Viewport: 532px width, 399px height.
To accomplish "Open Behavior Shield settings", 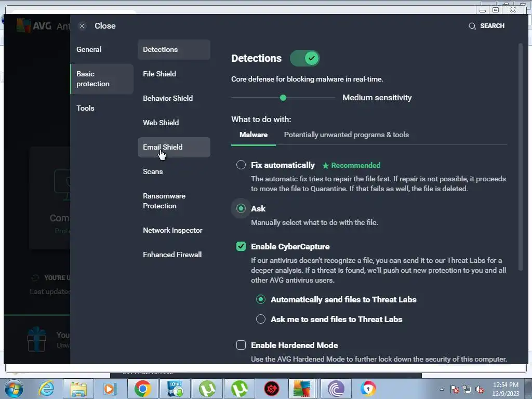I will click(x=174, y=98).
